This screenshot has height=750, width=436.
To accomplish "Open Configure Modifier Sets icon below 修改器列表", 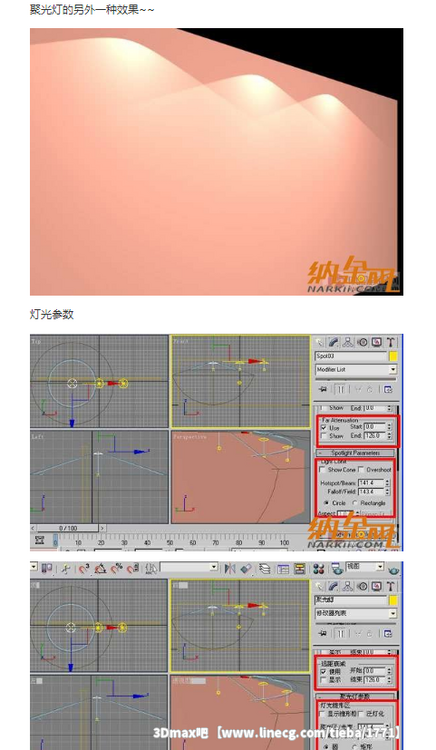I will pos(388,633).
